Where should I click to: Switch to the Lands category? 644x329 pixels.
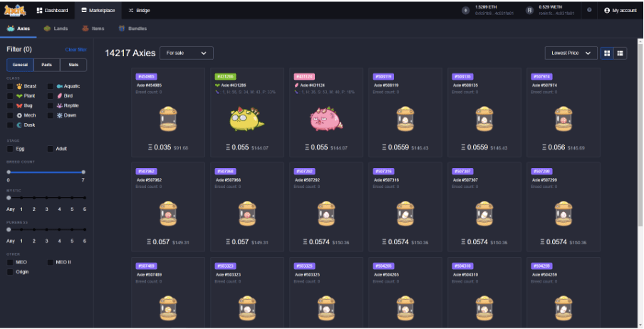tap(56, 28)
